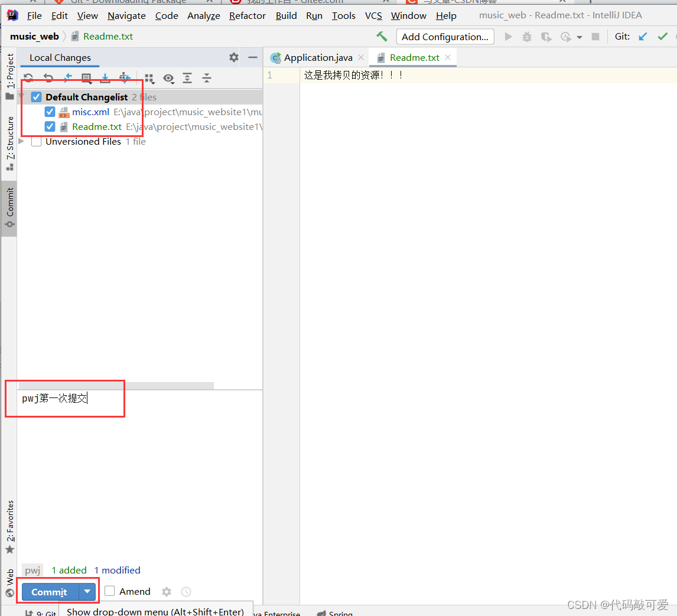
Task: Click the Commit button
Action: (50, 592)
